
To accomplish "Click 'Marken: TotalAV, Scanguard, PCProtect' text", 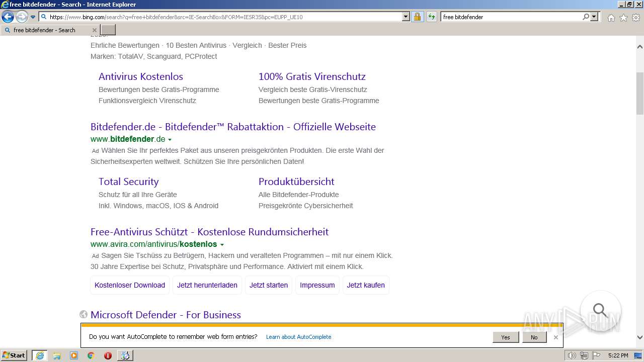I will tap(154, 56).
